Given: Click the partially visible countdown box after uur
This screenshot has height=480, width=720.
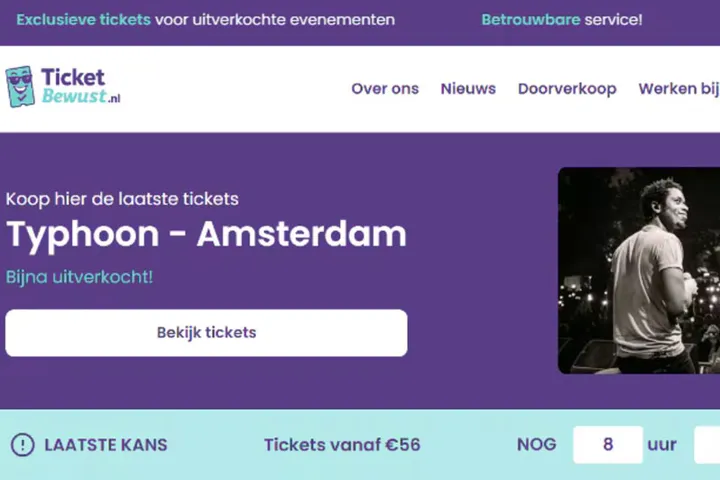Looking at the screenshot, I should [x=708, y=445].
